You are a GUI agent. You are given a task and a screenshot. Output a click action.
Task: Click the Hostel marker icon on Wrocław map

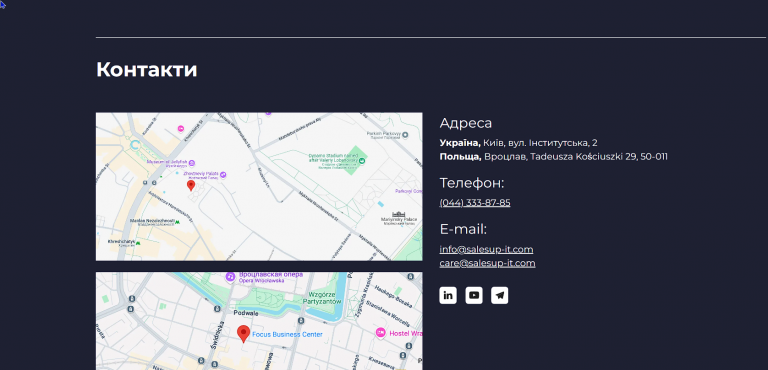tap(381, 333)
